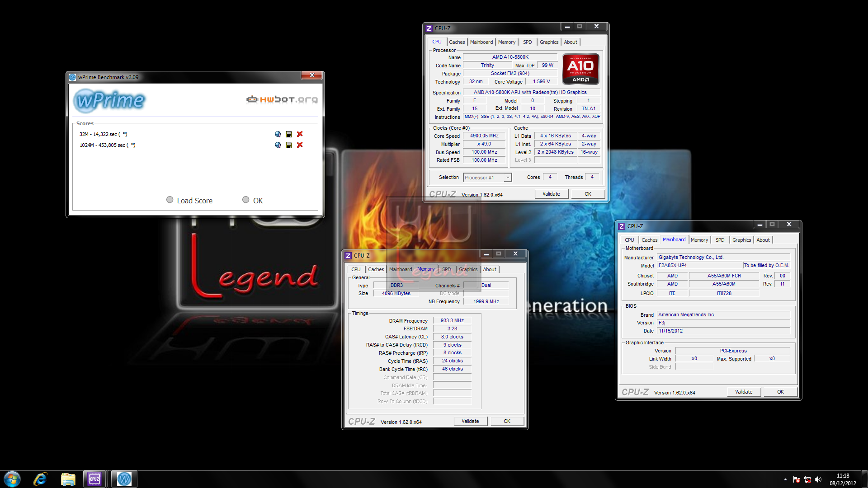Screen dimensions: 868x488
Task: Open the Memory tab in the Gigabyte CPU-Z window
Action: pyautogui.click(x=699, y=240)
